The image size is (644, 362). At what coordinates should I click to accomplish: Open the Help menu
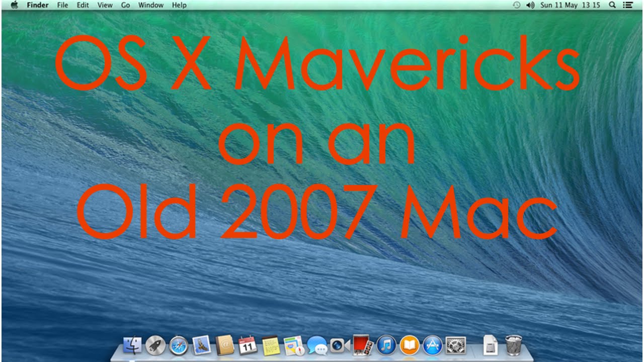click(x=179, y=5)
